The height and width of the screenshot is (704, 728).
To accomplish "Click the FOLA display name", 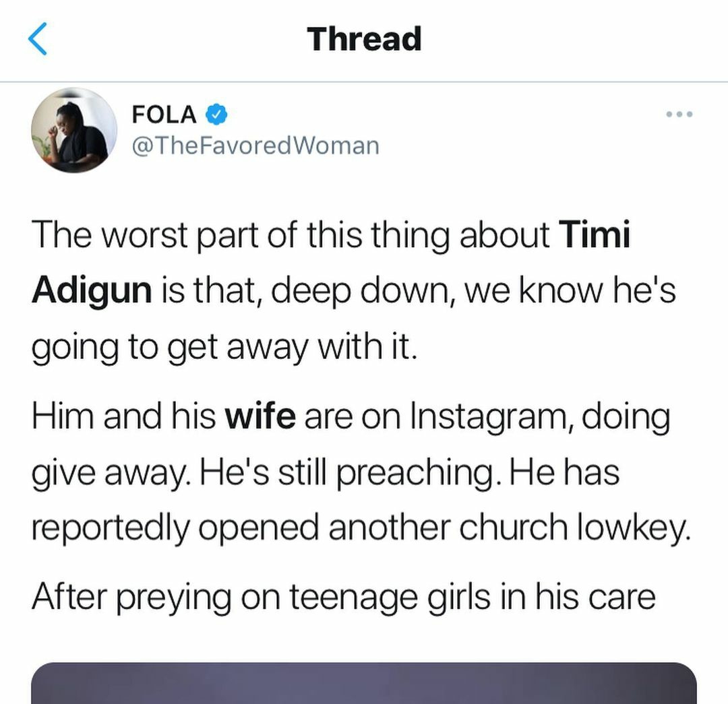I will pos(164,115).
